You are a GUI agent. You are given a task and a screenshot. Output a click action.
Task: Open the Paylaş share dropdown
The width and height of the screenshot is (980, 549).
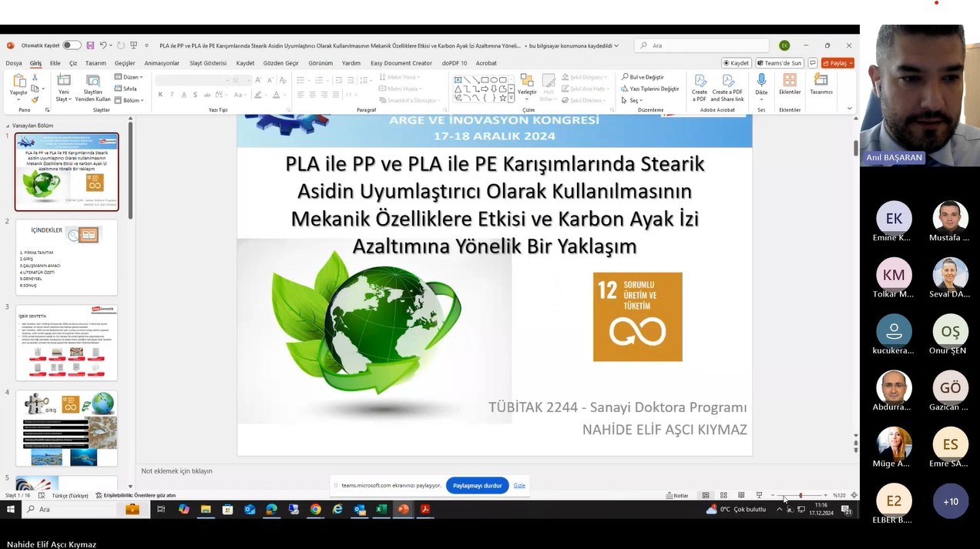pyautogui.click(x=837, y=63)
